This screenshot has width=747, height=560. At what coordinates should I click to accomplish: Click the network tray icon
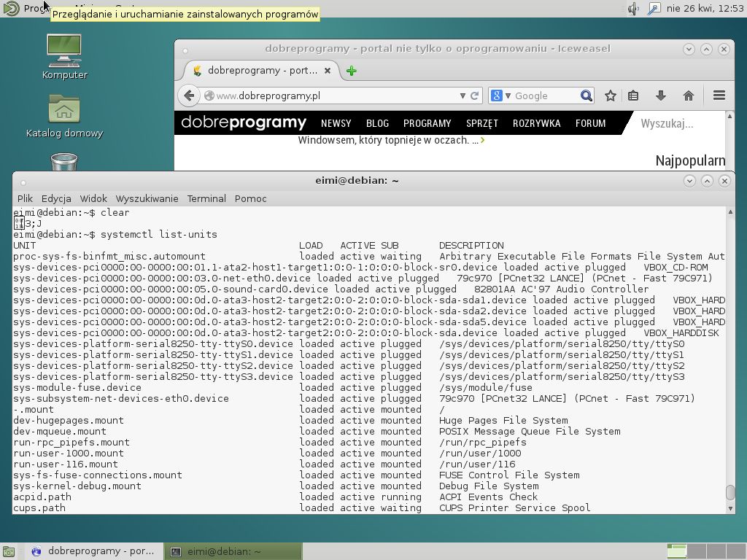[654, 9]
